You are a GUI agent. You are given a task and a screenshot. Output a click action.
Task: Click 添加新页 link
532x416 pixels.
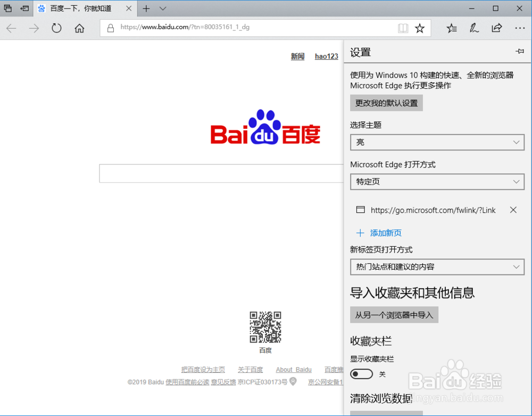(379, 233)
